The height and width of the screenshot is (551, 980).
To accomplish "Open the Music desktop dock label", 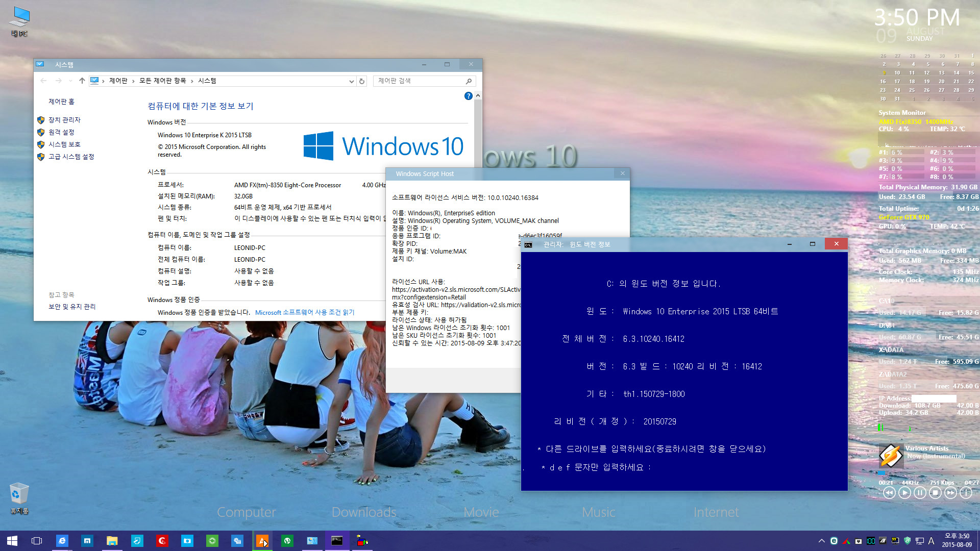I will 599,512.
